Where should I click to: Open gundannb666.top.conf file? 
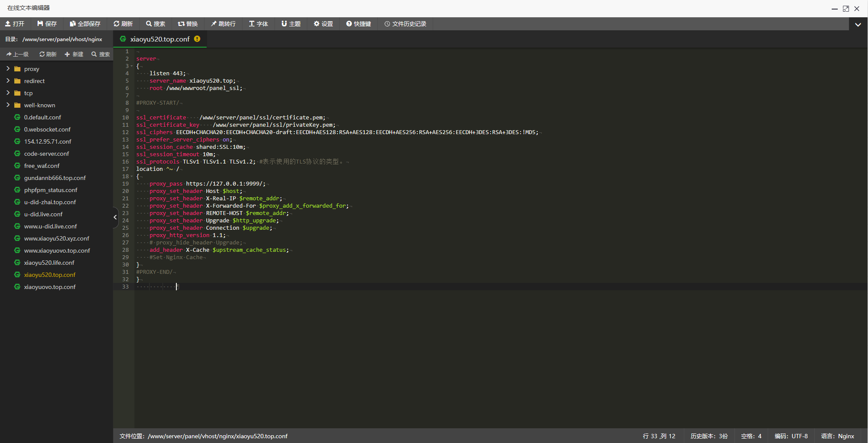click(x=55, y=178)
